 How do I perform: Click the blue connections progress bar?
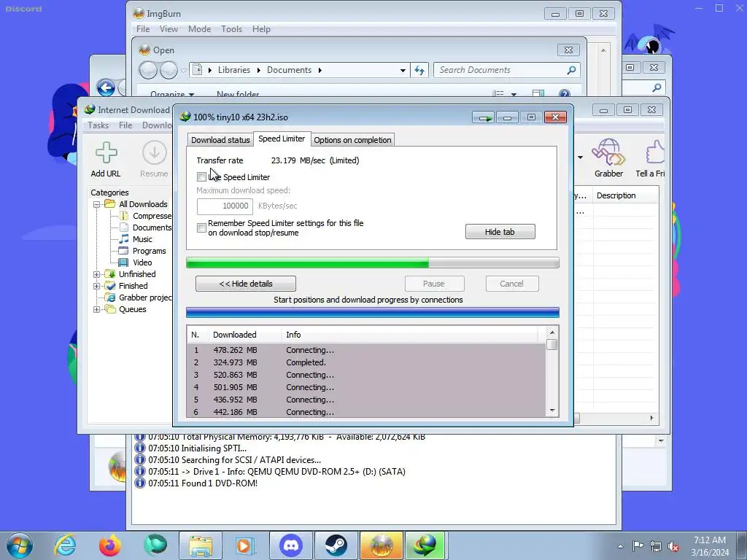coord(373,313)
